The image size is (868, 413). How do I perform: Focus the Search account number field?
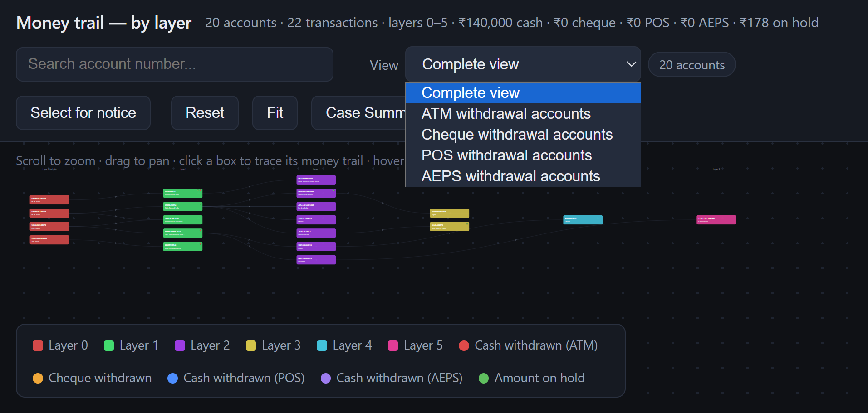pos(175,64)
